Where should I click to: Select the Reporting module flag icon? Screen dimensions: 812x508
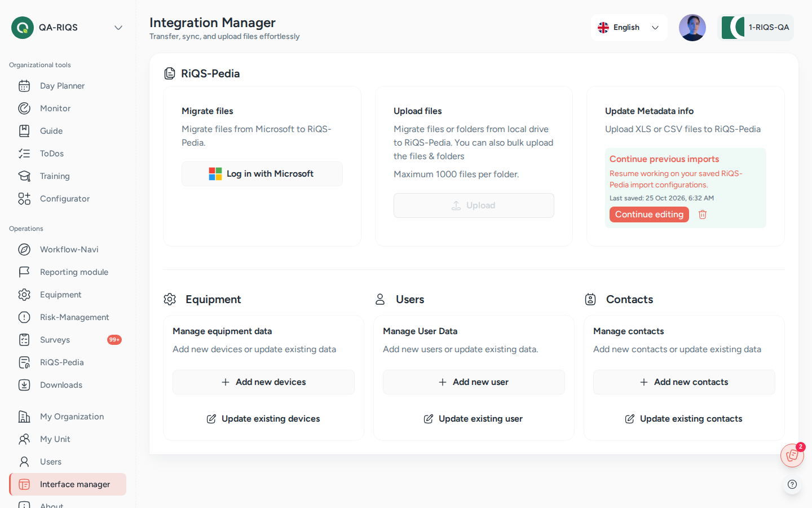pos(24,272)
